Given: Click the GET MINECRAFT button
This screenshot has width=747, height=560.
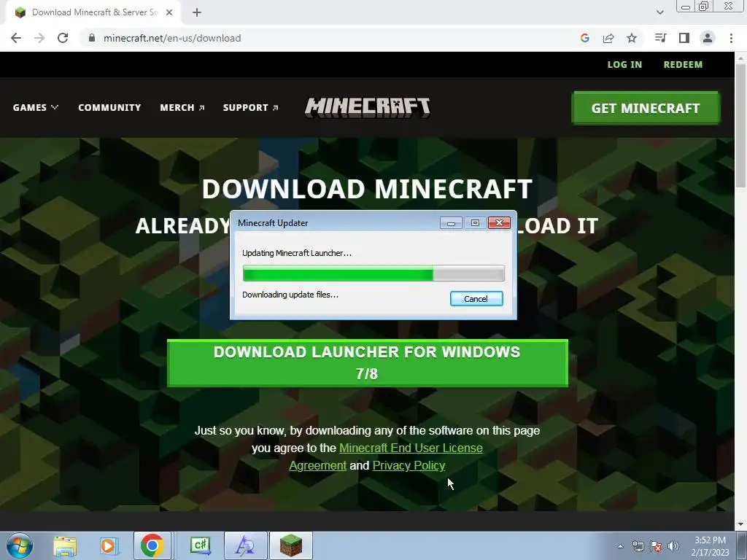Looking at the screenshot, I should [646, 108].
